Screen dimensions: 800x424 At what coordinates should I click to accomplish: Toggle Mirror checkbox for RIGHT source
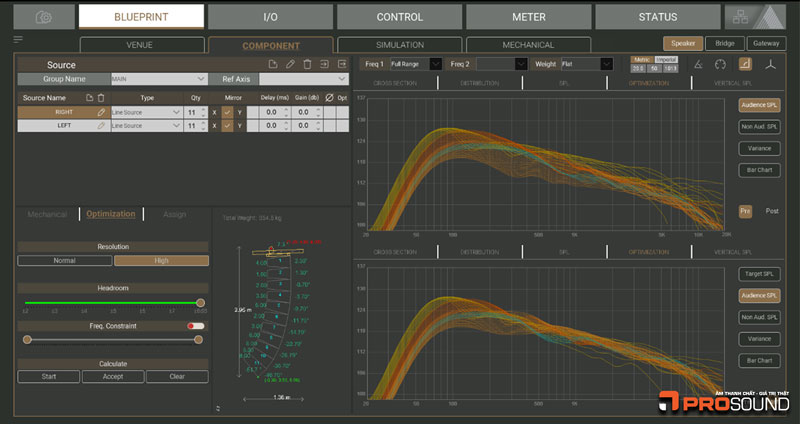tap(227, 113)
